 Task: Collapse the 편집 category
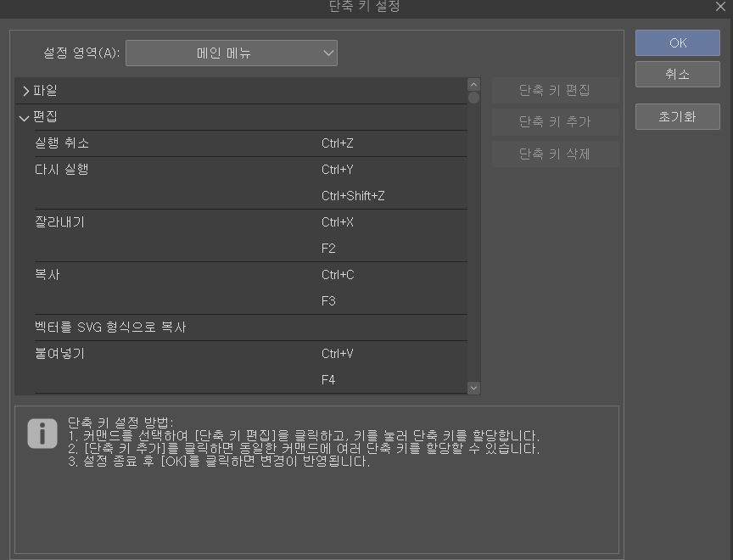tap(25, 118)
